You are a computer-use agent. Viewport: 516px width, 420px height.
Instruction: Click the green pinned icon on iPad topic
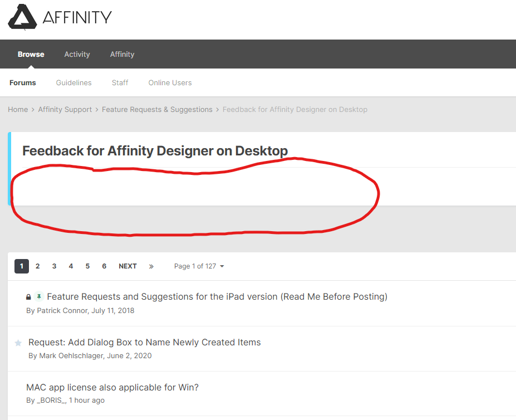[x=39, y=296]
